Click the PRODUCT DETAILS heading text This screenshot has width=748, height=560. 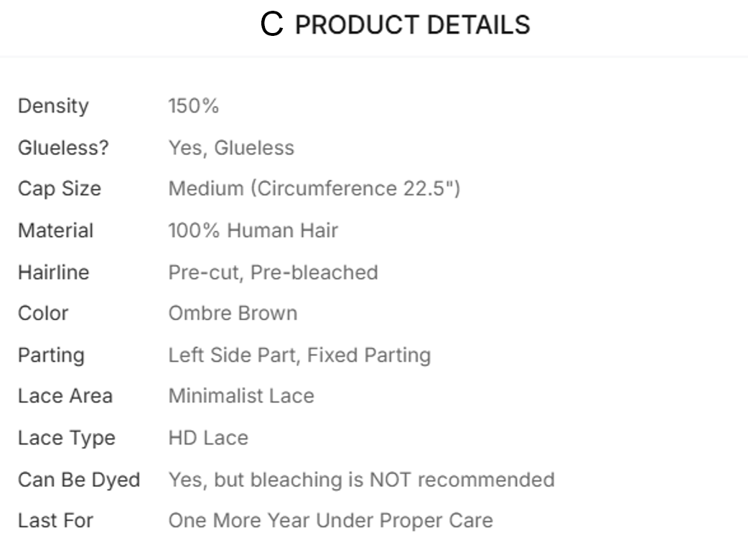(x=412, y=25)
